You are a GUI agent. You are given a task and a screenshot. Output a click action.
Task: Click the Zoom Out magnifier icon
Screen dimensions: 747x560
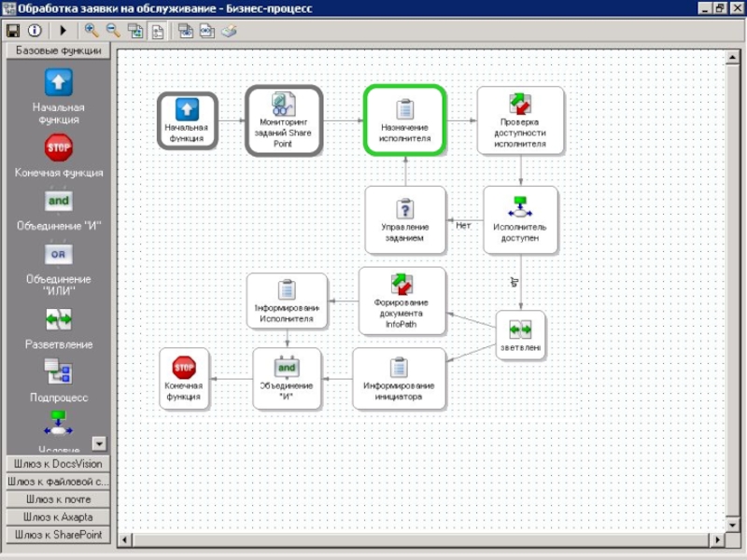pos(113,31)
